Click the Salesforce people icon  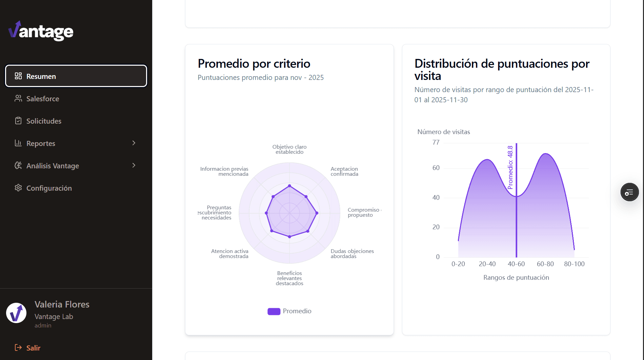[18, 99]
